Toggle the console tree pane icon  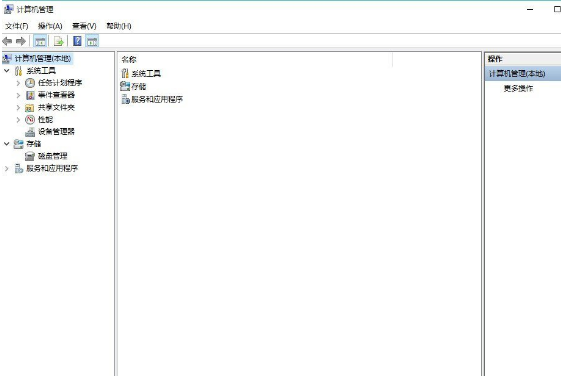[40, 41]
